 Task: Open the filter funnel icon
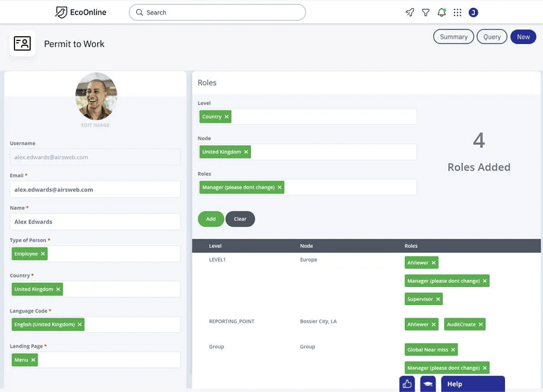pos(426,12)
